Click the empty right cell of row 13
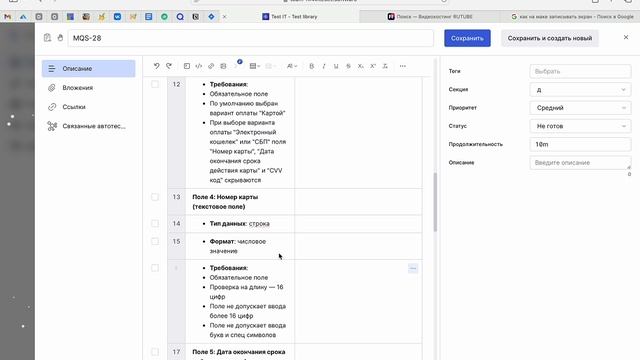This screenshot has width=640, height=360. click(358, 202)
